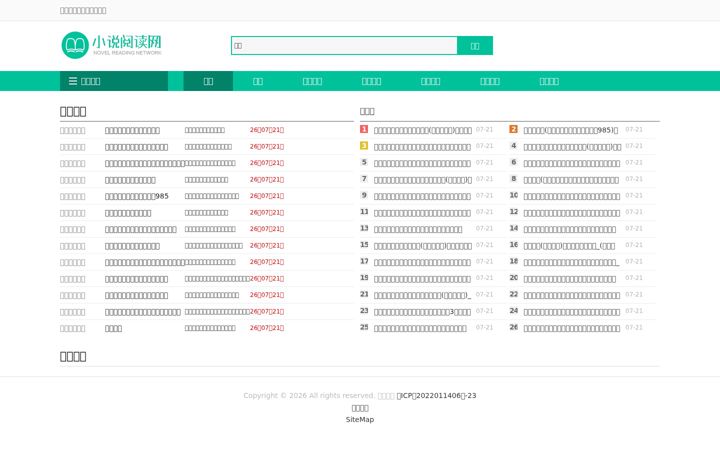The image size is (720, 450).
Task: Open the rank 2 title containing 985
Action: pos(571,130)
